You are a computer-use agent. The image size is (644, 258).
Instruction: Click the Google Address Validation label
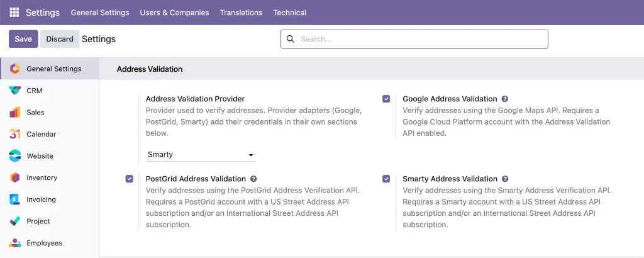(x=450, y=99)
